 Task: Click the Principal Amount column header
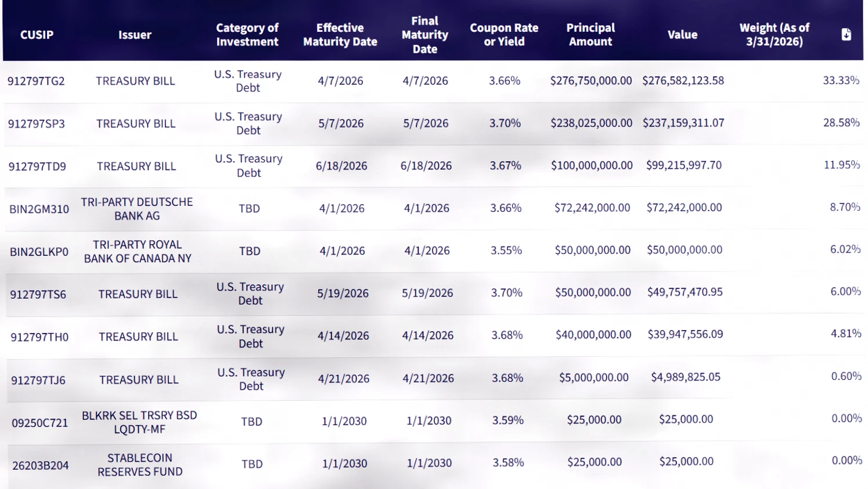click(x=590, y=35)
